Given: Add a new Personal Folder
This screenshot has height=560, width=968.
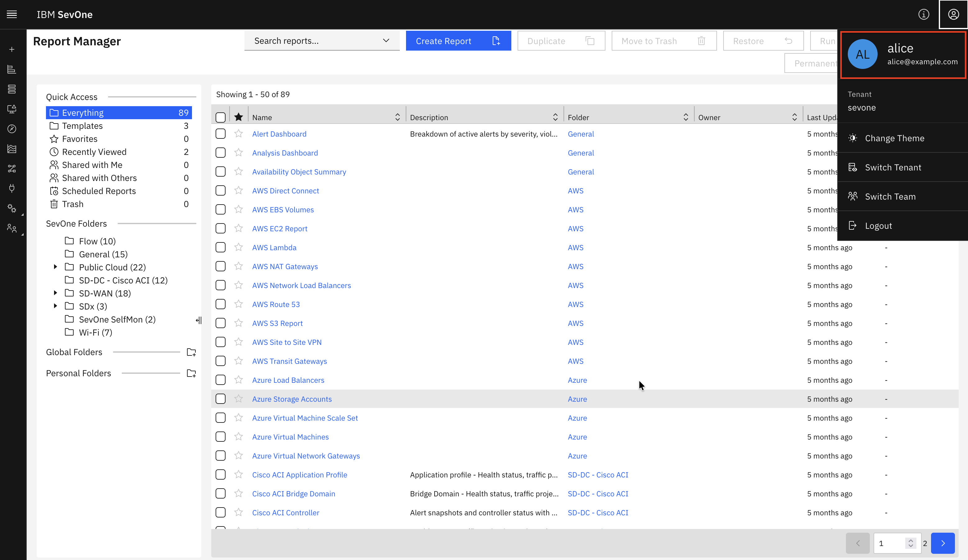Looking at the screenshot, I should [x=191, y=373].
